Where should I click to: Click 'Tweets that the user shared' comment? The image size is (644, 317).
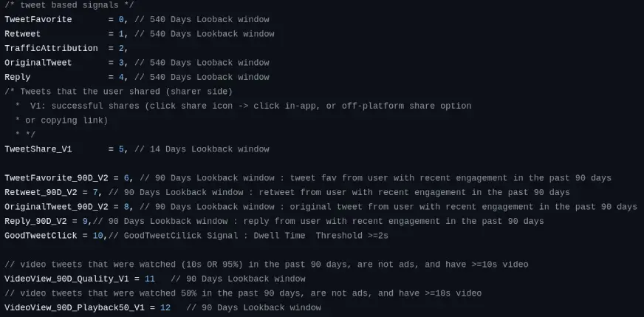90,92
